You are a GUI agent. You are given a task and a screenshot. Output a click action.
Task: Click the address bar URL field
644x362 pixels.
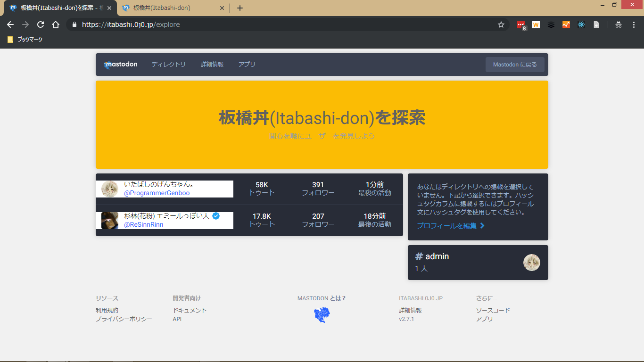283,25
